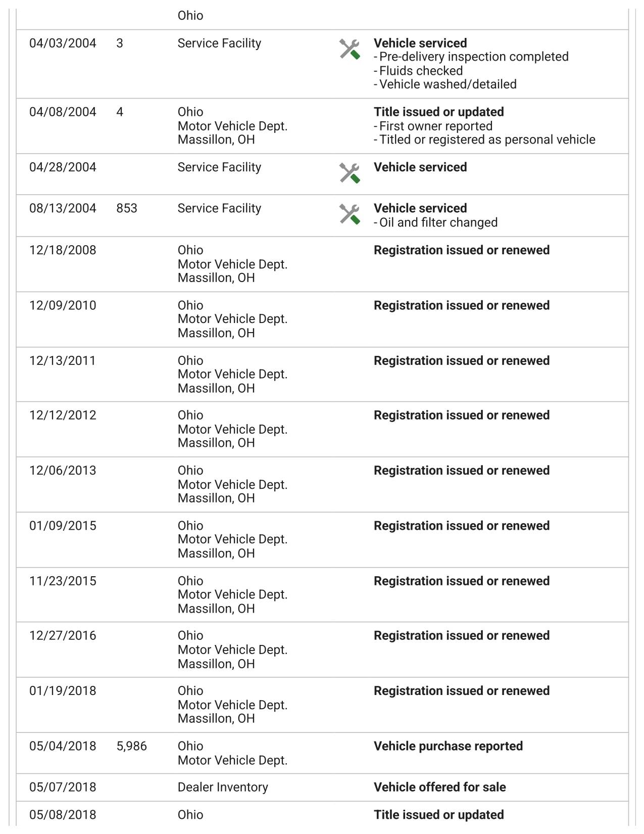Click 'Vehicle purchase reported' entry text
The width and height of the screenshot is (644, 834).
pos(448,746)
